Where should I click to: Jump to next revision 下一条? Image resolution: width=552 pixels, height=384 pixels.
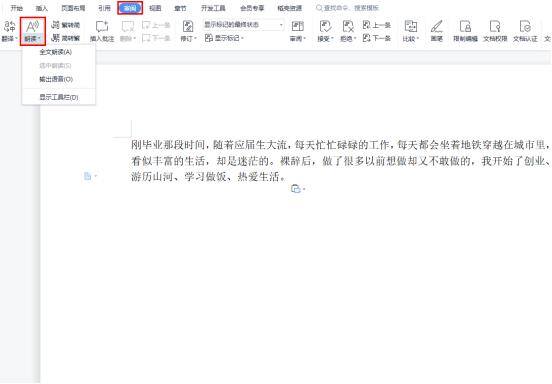tap(377, 38)
